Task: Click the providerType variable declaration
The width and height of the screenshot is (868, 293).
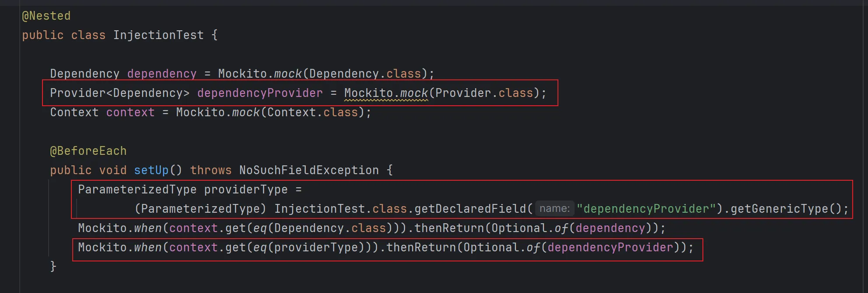Action: click(x=246, y=189)
